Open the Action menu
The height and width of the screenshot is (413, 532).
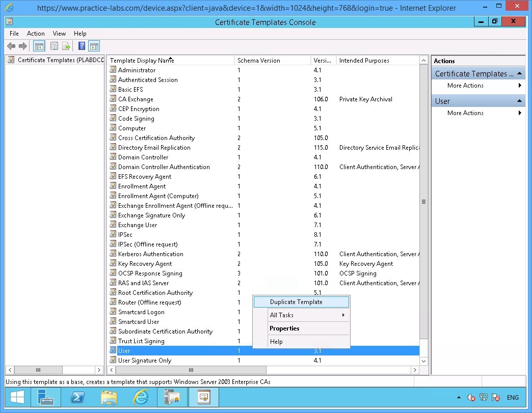(36, 34)
